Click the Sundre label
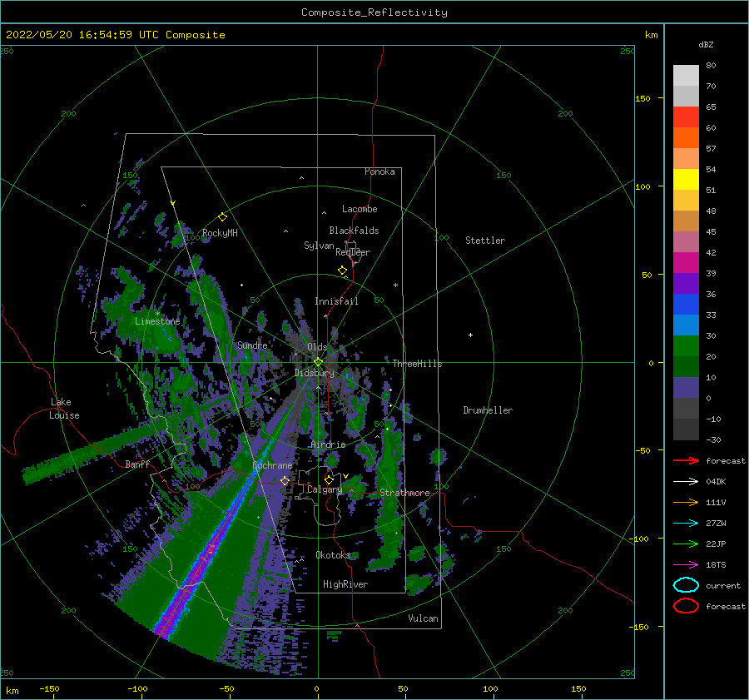This screenshot has width=749, height=700. pos(252,345)
